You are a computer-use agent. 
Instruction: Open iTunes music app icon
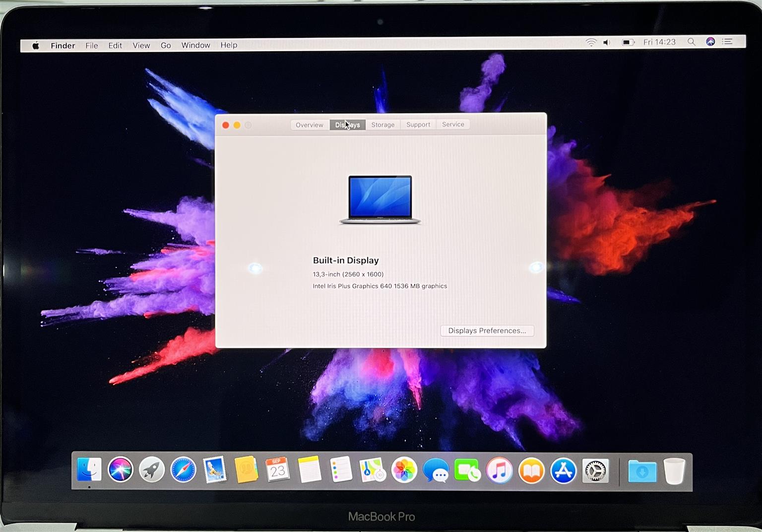click(x=499, y=470)
